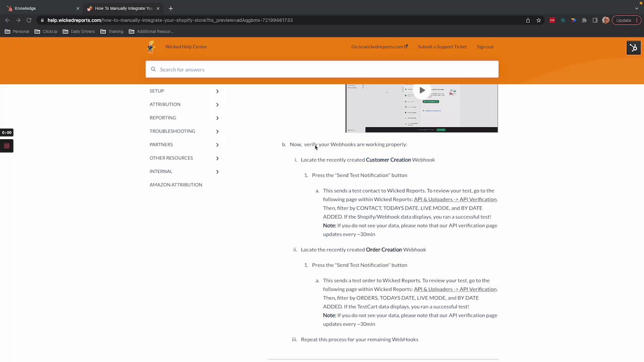644x362 pixels.
Task: Click 'Now, verify your Webhooks are working properly'
Action: coord(348,144)
